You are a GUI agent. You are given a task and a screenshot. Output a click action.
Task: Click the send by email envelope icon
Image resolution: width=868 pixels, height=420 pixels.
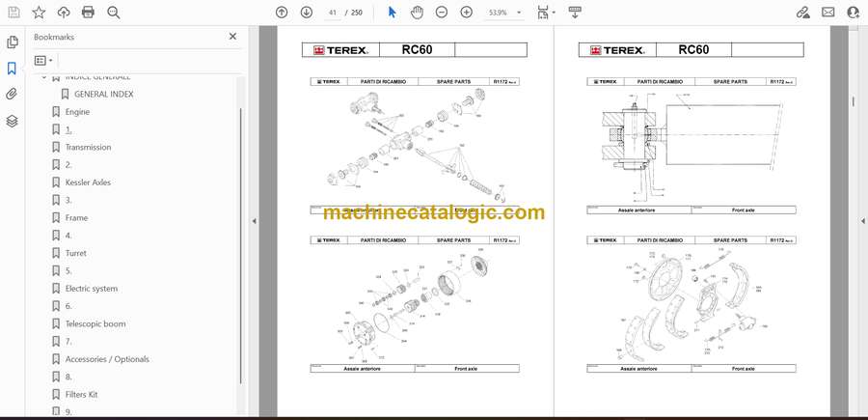click(x=828, y=13)
